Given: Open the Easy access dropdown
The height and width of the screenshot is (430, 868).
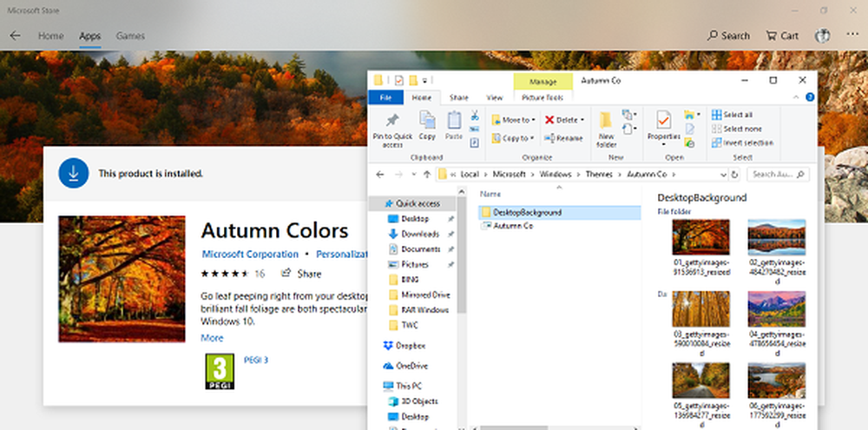Looking at the screenshot, I should (x=629, y=129).
